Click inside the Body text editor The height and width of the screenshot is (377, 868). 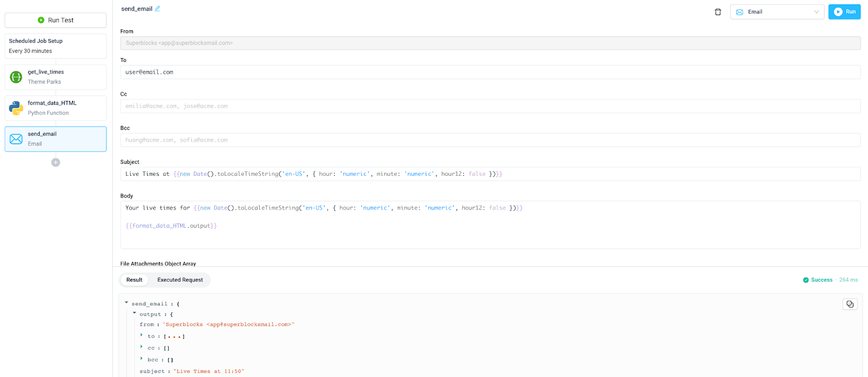coord(490,225)
